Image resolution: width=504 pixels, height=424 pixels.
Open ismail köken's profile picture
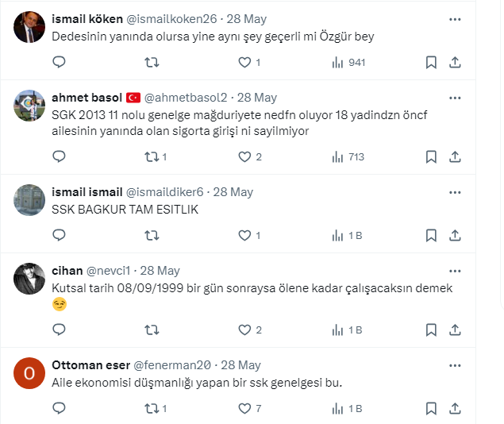[x=30, y=27]
